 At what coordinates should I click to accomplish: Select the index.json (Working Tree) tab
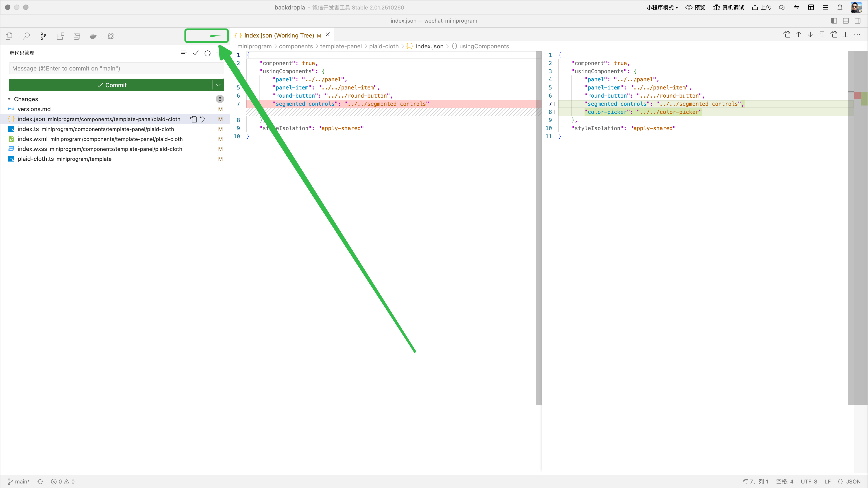click(279, 35)
